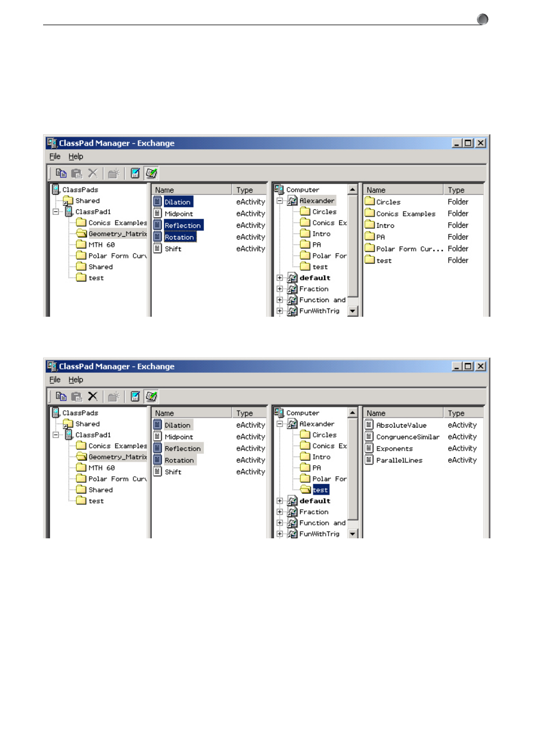Click the AbsoluteValue eActivity icon in the lower window
The image size is (534, 756).
click(369, 425)
